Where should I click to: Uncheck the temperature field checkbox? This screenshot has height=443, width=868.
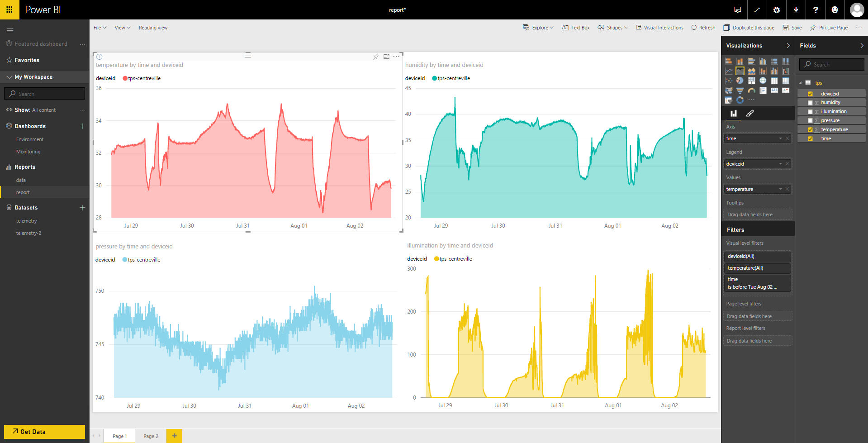(x=810, y=130)
